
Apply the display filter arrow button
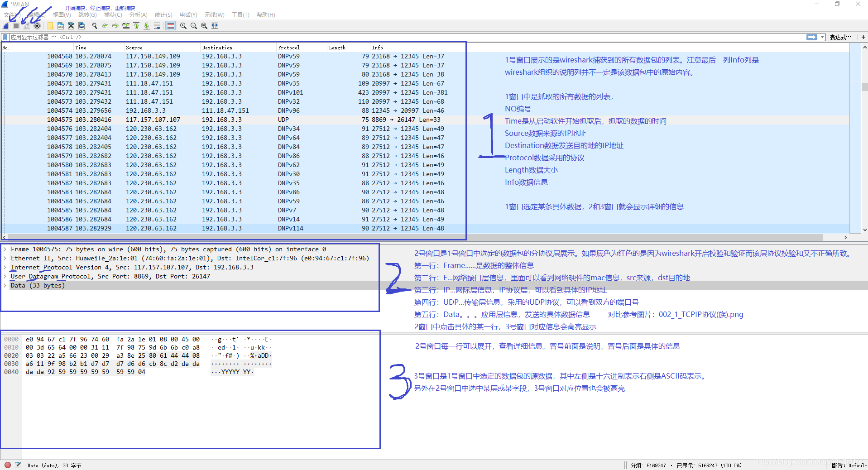(x=812, y=37)
